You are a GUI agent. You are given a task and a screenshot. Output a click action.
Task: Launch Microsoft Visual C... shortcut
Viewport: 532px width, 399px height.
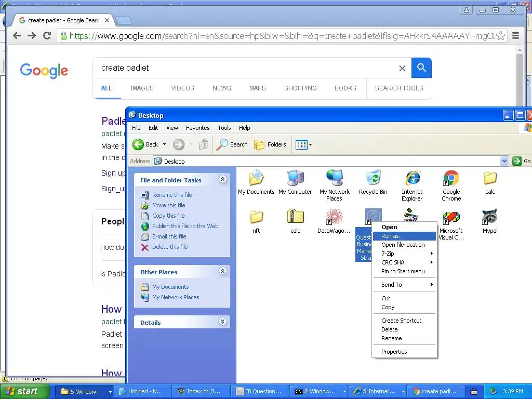coord(451,224)
